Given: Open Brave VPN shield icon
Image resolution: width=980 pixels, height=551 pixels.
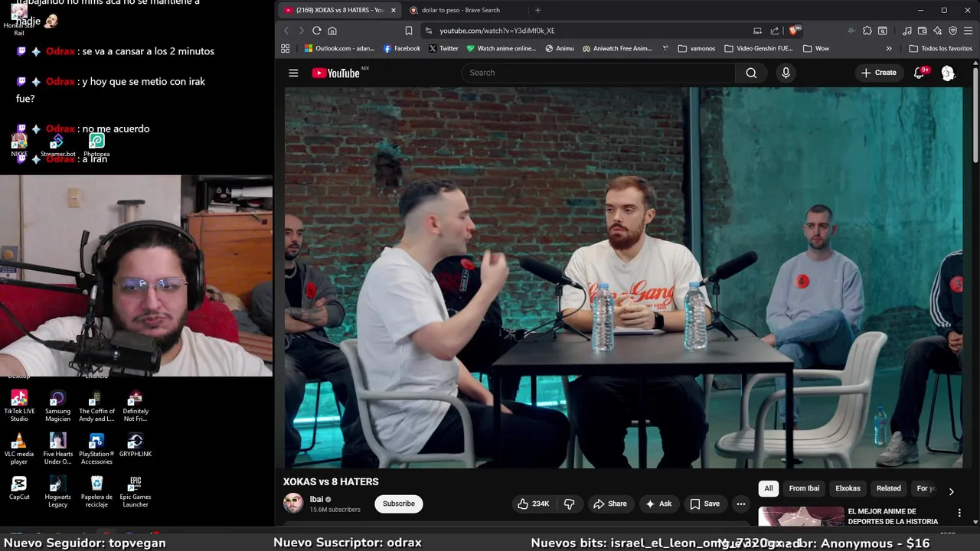Looking at the screenshot, I should tap(952, 31).
